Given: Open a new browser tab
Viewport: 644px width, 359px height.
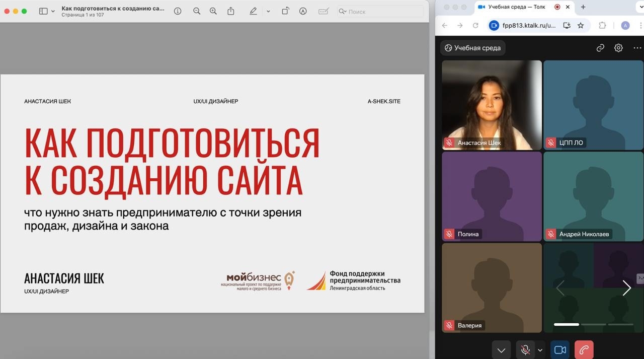Looking at the screenshot, I should click(x=583, y=7).
